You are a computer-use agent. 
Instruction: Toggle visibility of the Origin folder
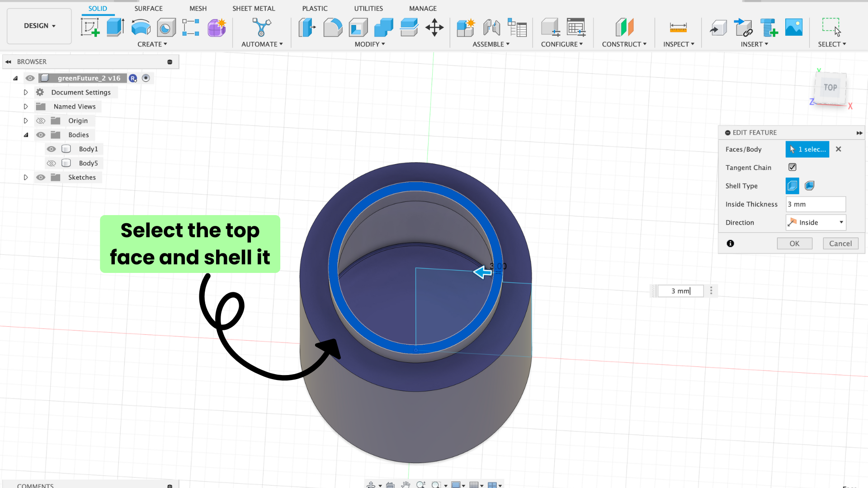[41, 121]
